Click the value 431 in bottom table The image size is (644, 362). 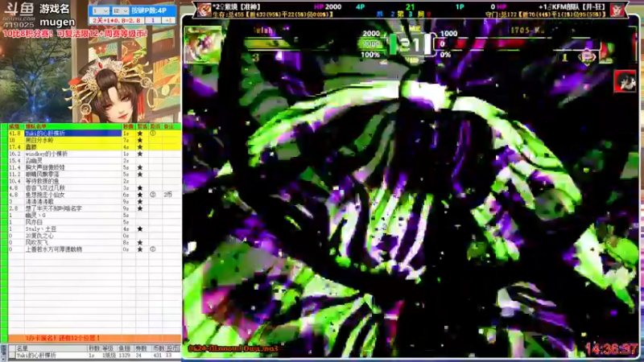157,355
